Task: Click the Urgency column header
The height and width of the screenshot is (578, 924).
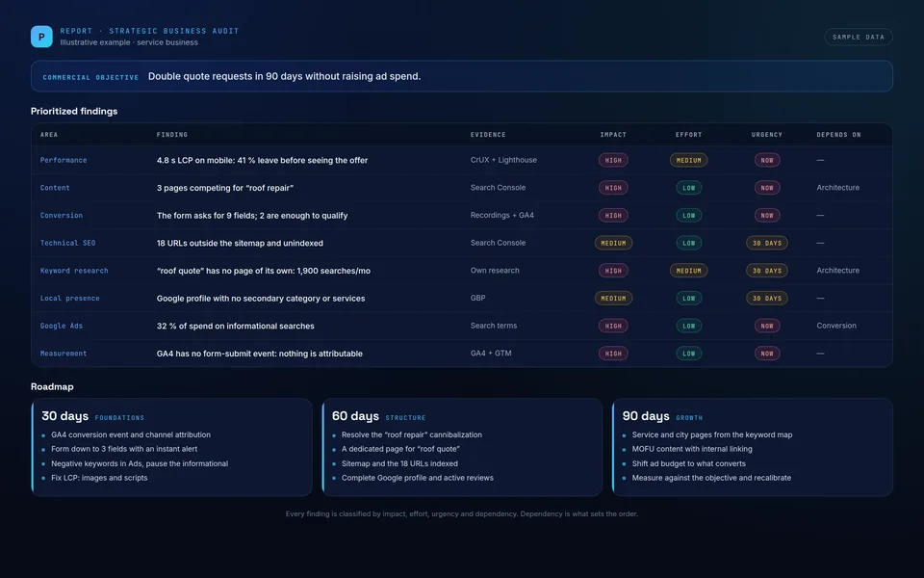Action: tap(767, 135)
